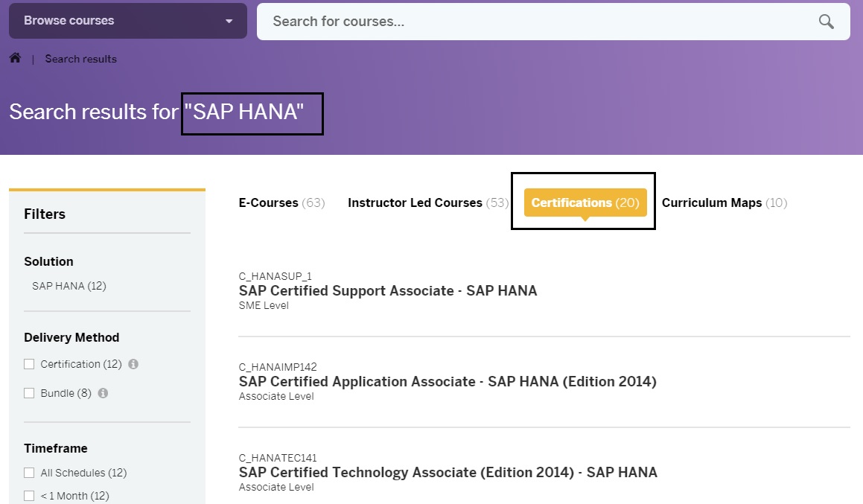863x504 pixels.
Task: Open SAP Certified Support Associate result
Action: [387, 291]
